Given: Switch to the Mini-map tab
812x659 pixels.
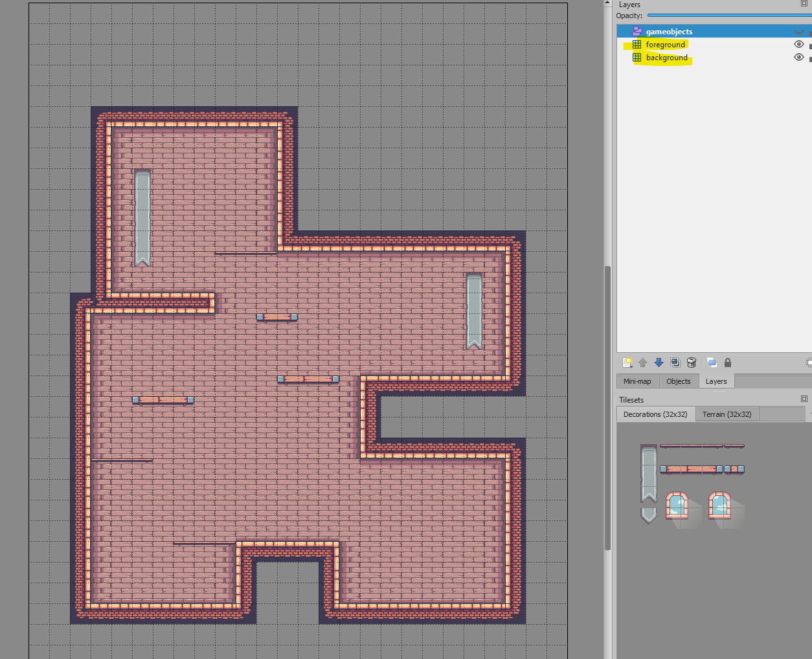Looking at the screenshot, I should pyautogui.click(x=637, y=381).
